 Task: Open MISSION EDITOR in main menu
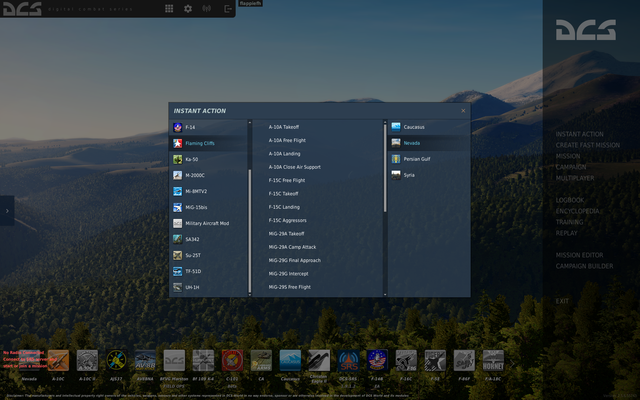click(x=579, y=256)
